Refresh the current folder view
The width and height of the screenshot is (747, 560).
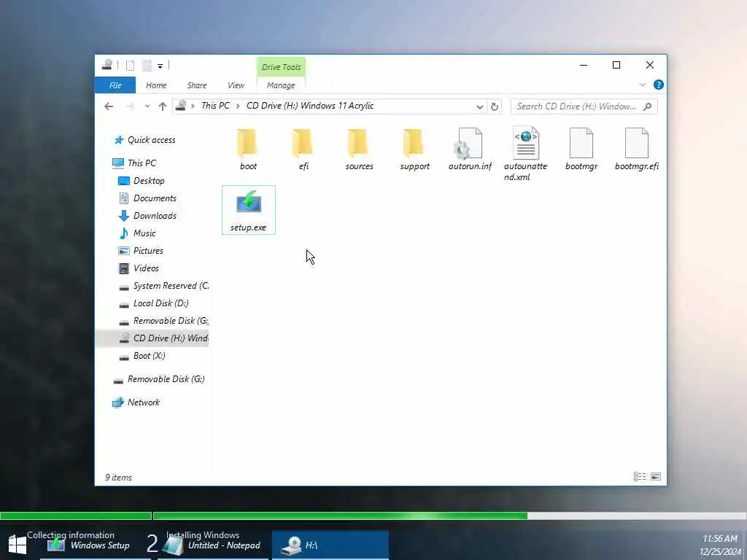point(495,106)
